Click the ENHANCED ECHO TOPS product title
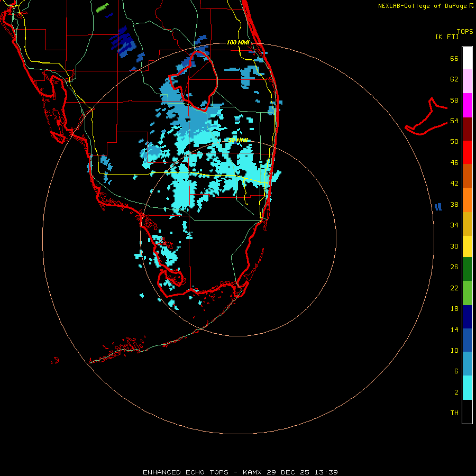This screenshot has width=476, height=476. pos(186,472)
